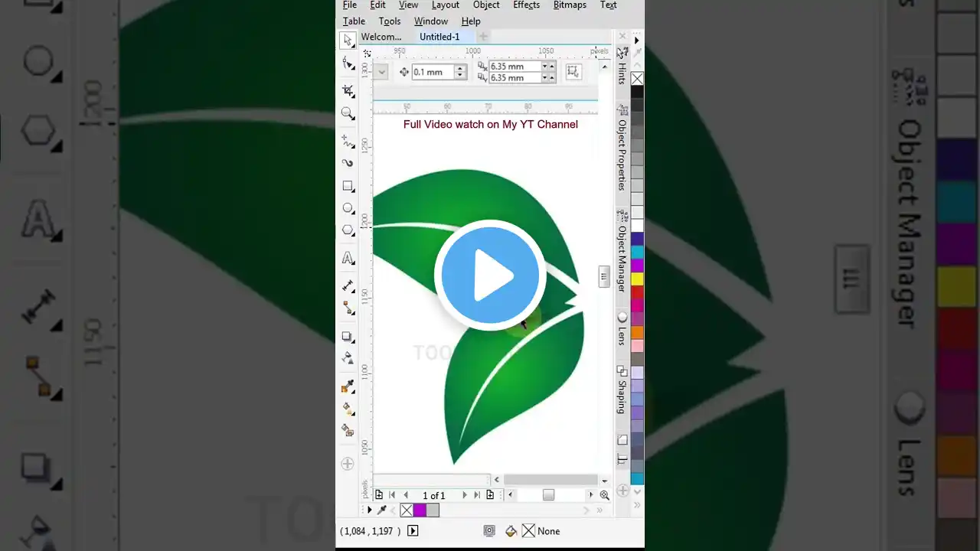Click the No Color swatch in color palette
This screenshot has height=551, width=980.
[637, 79]
